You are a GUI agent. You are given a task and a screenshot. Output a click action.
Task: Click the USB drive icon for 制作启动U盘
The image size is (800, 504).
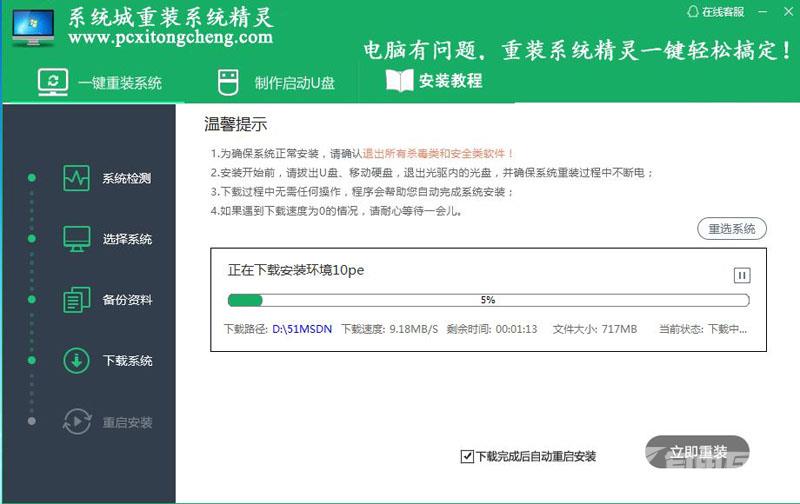coord(228,82)
